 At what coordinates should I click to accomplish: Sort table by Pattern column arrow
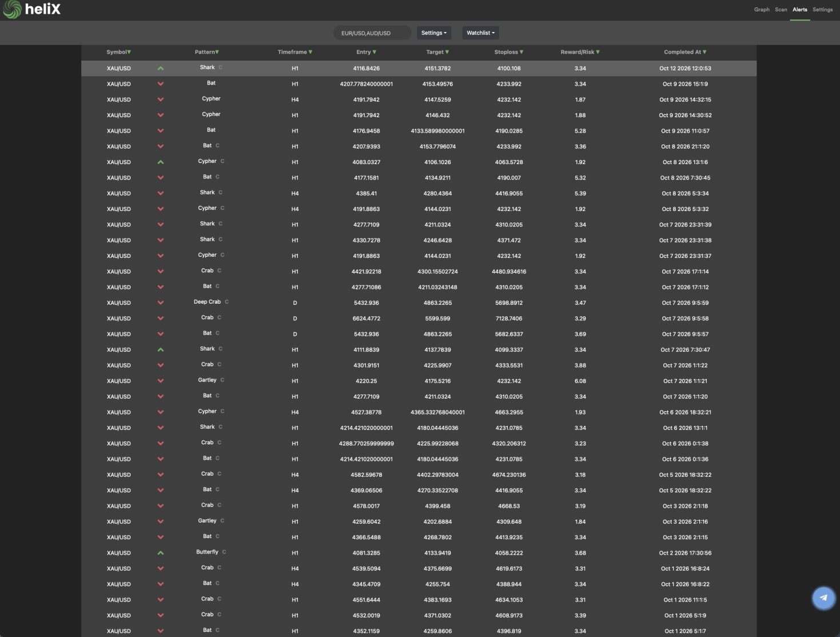217,52
